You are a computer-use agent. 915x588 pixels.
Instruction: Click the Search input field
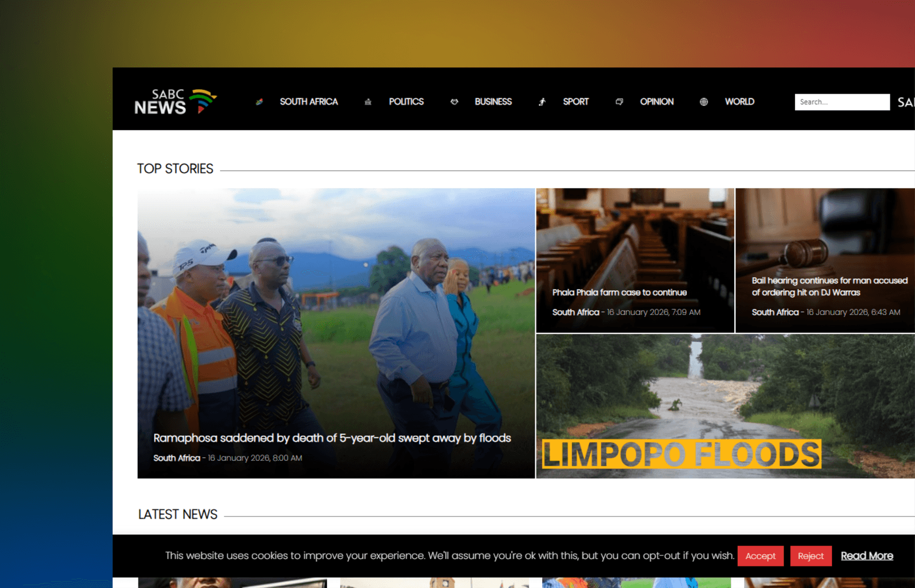pos(841,102)
